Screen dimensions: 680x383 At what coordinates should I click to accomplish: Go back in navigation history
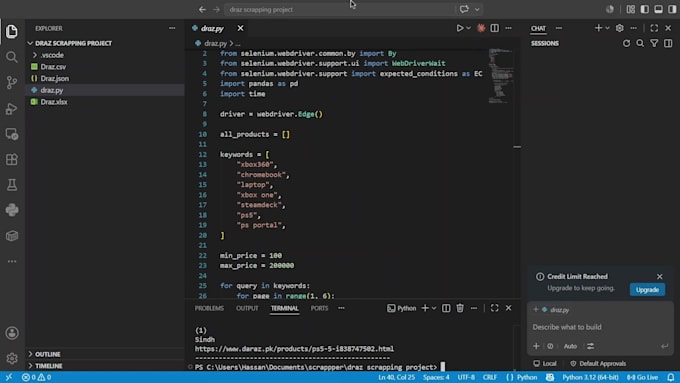coord(202,9)
